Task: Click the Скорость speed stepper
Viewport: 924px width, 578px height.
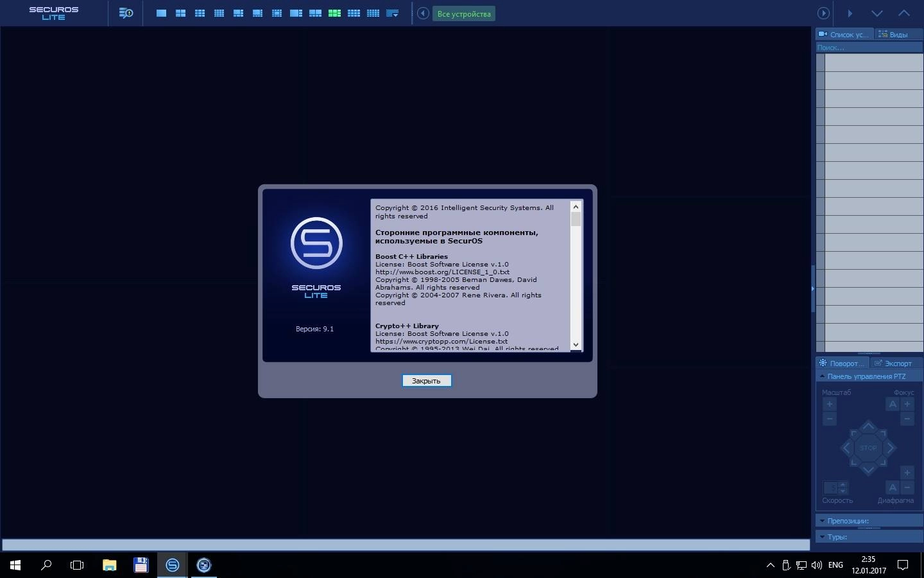Action: tap(835, 487)
